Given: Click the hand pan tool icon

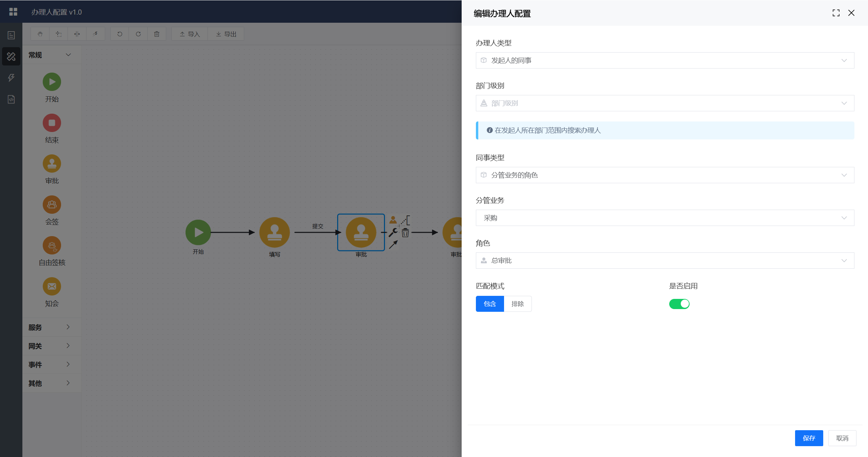Looking at the screenshot, I should click(x=40, y=34).
